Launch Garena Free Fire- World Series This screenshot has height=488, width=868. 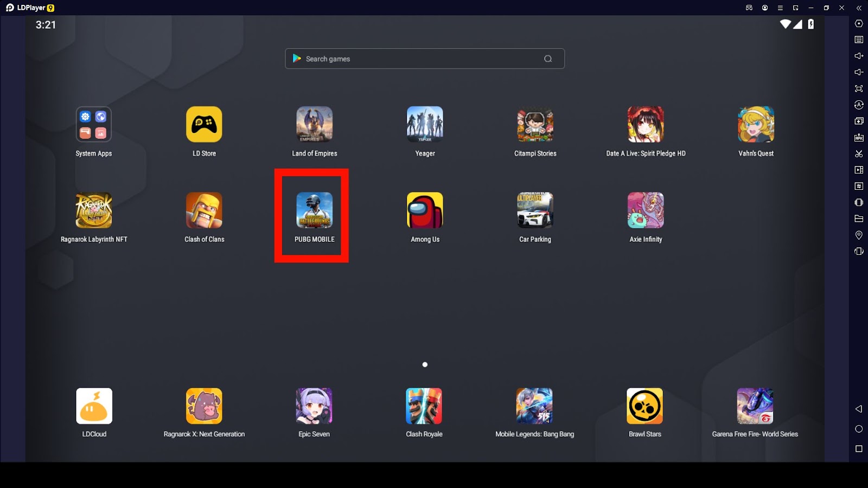(755, 406)
